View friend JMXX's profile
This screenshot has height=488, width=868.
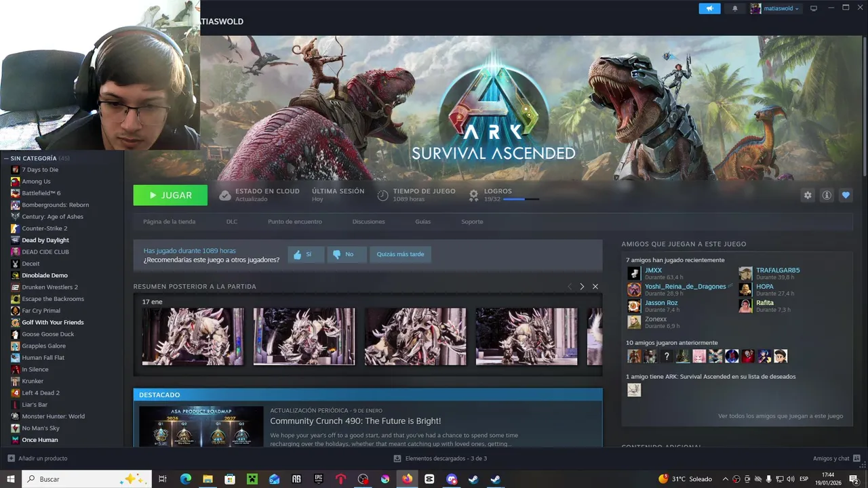[x=653, y=270]
